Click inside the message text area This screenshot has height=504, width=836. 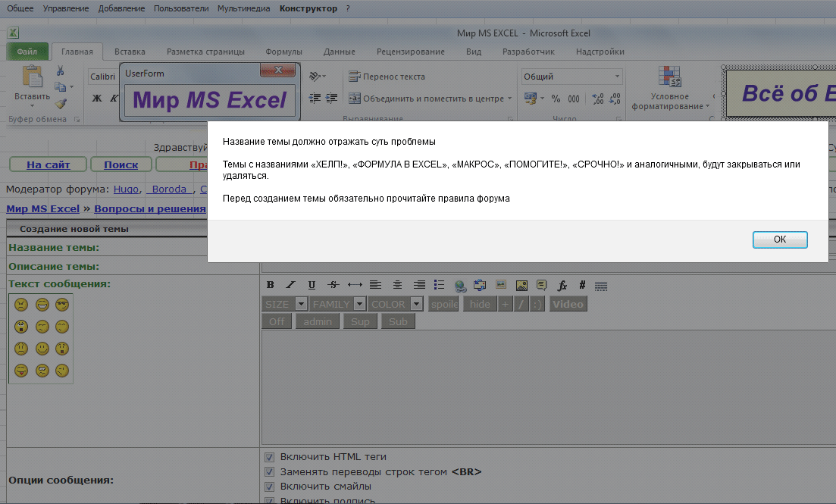548,387
